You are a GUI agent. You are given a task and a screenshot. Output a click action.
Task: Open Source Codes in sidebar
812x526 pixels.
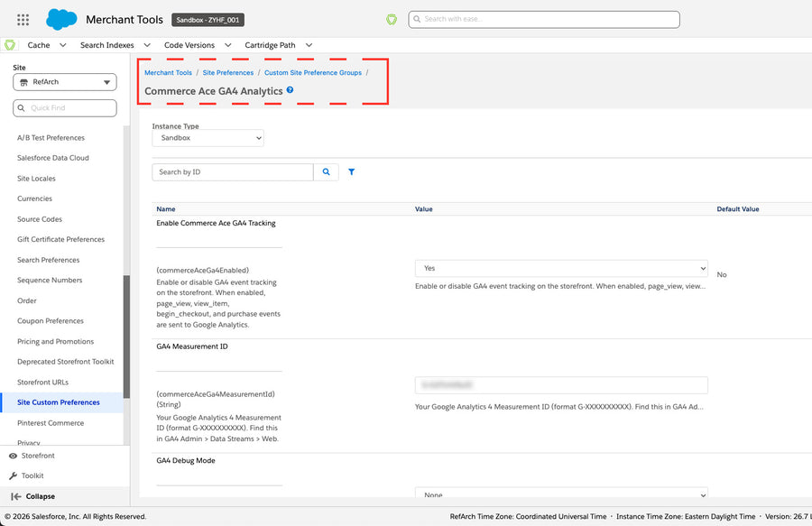(40, 219)
